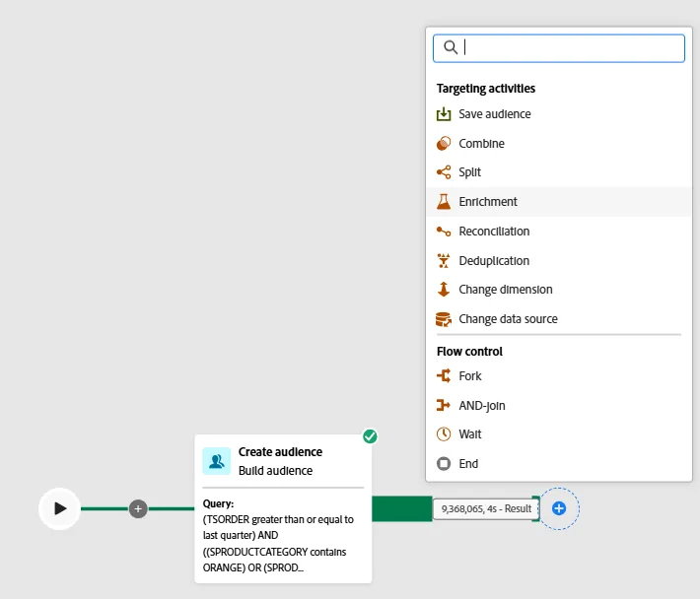Screen dimensions: 700x599
Task: Click the AND-join icon
Action: 444,405
